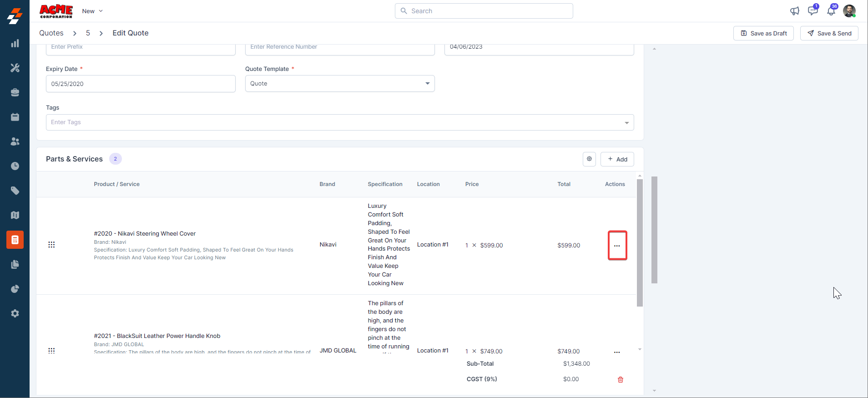Open the dashboard bar chart sidebar icon
Image resolution: width=868 pixels, height=398 pixels.
[x=15, y=43]
